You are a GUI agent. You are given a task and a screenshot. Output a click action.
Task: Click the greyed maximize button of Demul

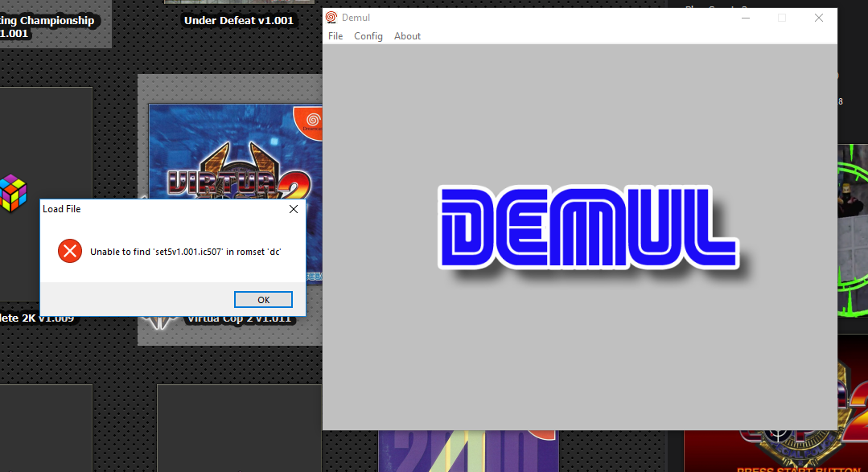click(782, 18)
